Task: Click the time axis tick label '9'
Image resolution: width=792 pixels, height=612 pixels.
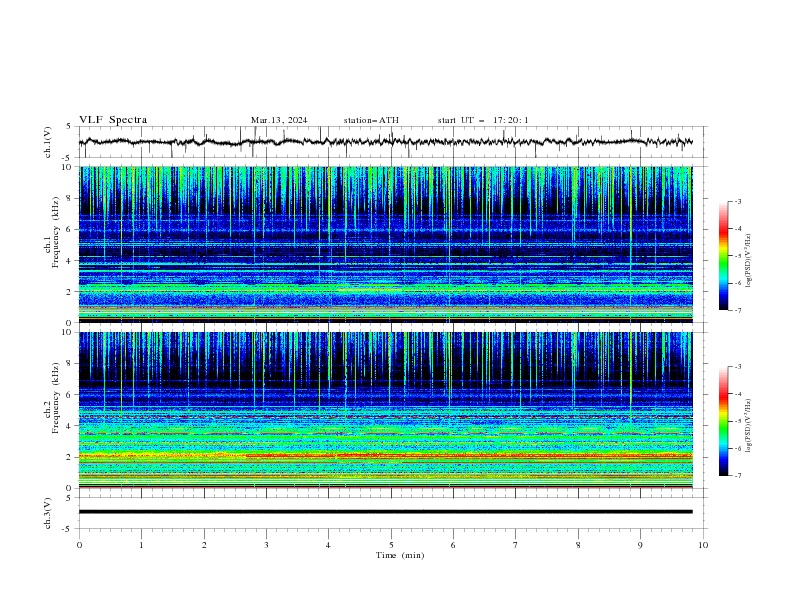Action: (x=640, y=545)
